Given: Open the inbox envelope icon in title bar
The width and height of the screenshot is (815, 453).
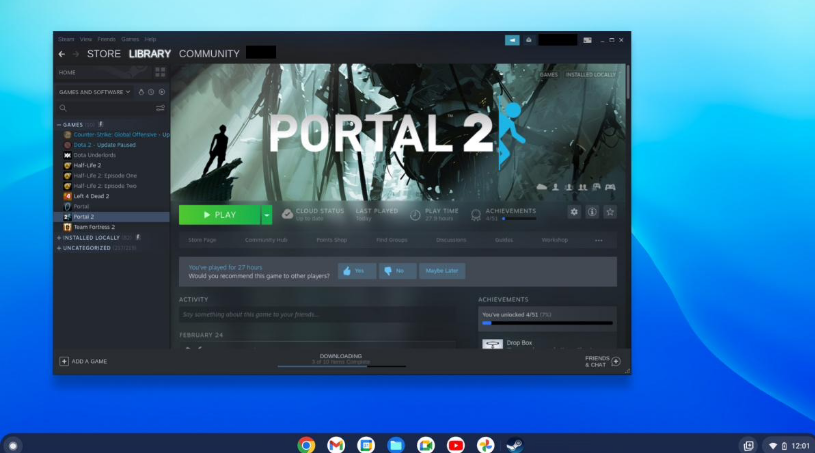Looking at the screenshot, I should [529, 40].
